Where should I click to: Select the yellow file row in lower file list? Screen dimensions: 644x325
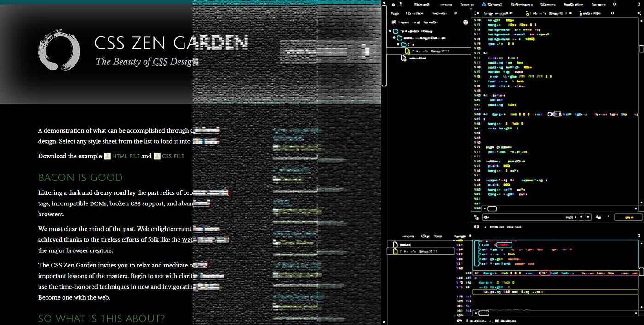click(420, 251)
